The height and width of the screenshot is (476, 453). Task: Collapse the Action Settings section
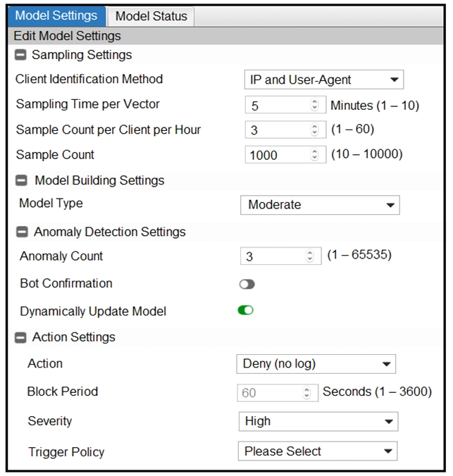click(20, 337)
